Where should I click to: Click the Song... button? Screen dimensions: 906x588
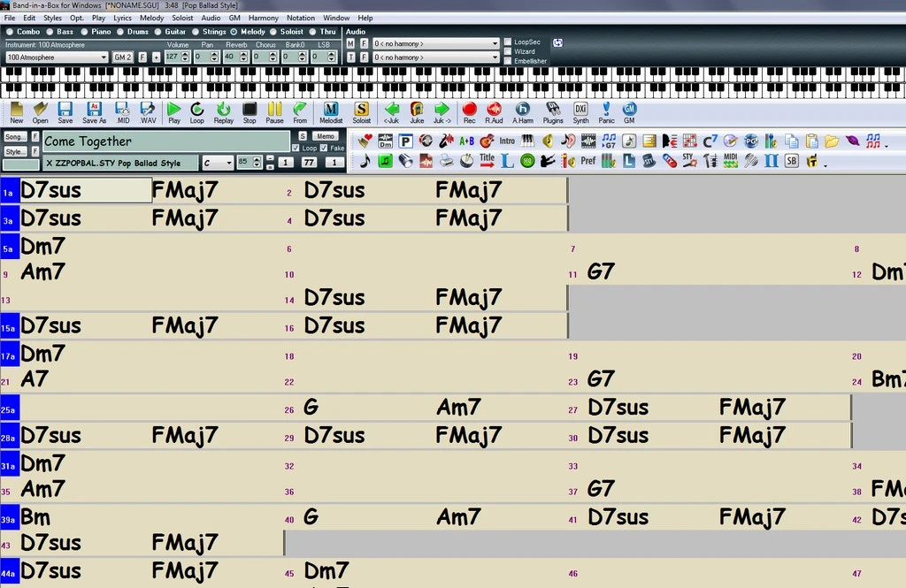click(x=15, y=137)
